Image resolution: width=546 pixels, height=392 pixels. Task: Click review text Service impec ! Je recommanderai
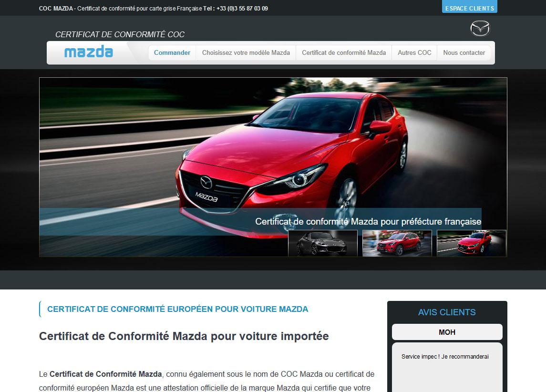[x=445, y=357]
